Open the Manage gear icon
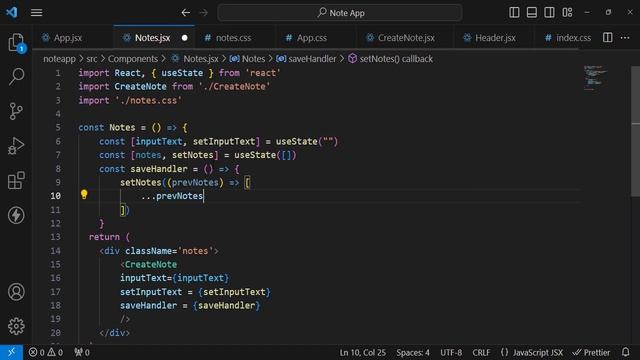 pos(16,326)
